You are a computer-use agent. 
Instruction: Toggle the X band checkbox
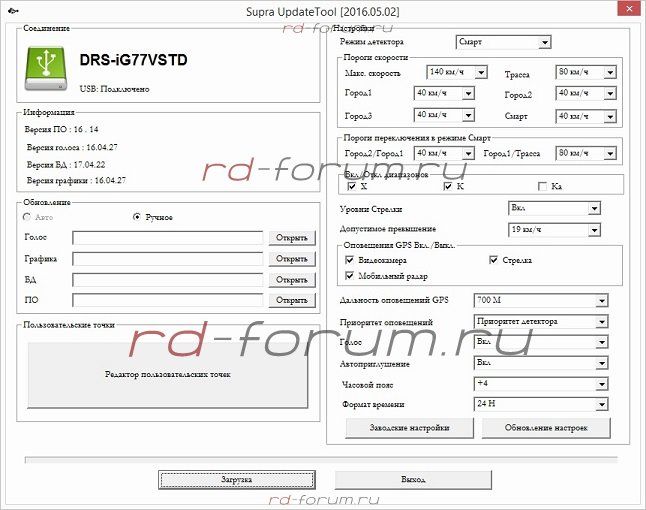click(351, 186)
